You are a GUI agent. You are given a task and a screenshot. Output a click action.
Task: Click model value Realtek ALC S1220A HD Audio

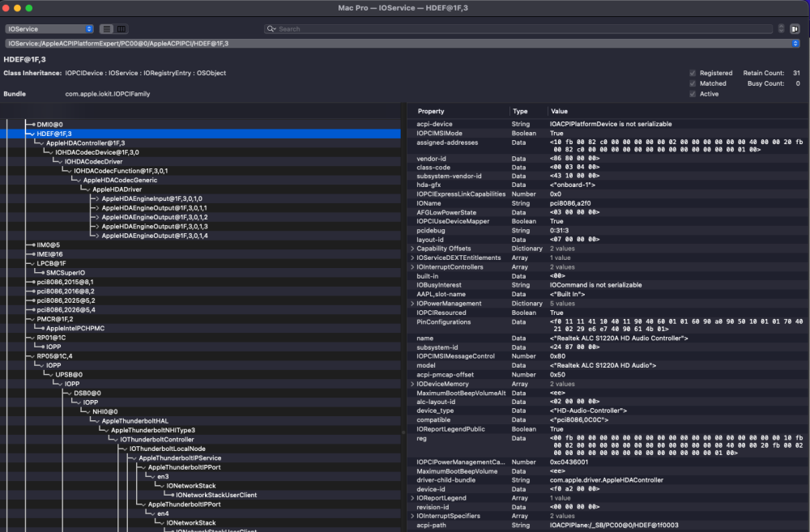603,366
